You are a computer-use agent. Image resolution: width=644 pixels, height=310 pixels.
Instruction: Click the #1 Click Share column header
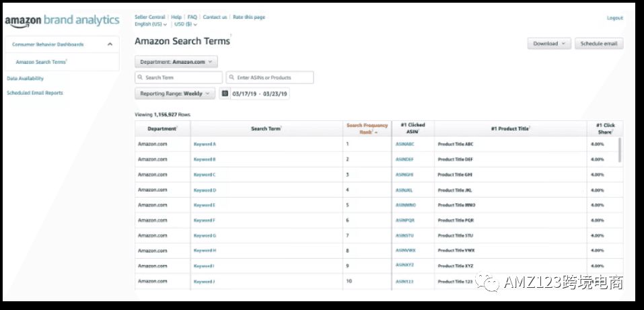click(x=605, y=128)
